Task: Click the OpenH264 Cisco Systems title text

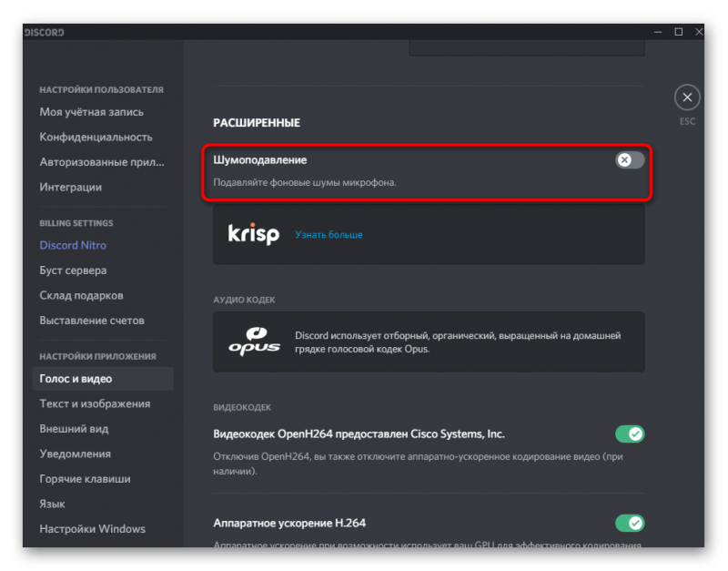Action: tap(359, 433)
